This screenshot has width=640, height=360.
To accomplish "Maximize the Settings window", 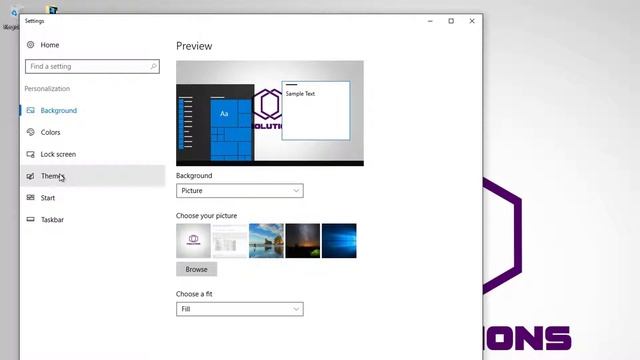I will (451, 21).
